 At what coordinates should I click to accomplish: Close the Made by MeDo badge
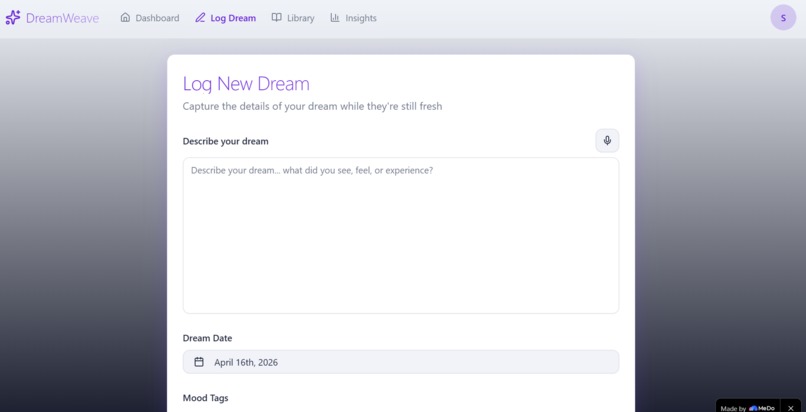791,408
